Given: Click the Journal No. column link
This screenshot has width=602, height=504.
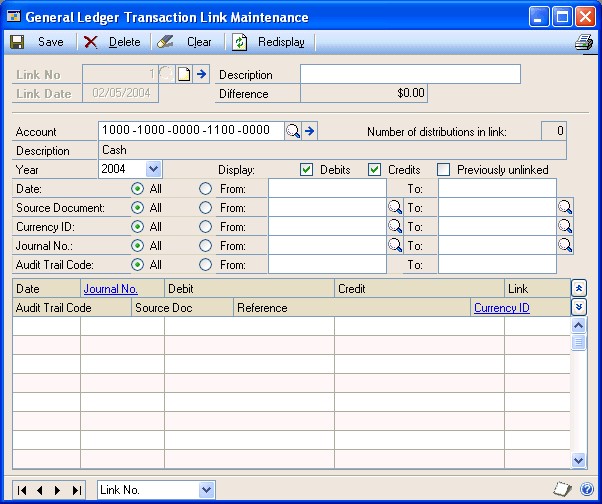Looking at the screenshot, I should [x=111, y=289].
